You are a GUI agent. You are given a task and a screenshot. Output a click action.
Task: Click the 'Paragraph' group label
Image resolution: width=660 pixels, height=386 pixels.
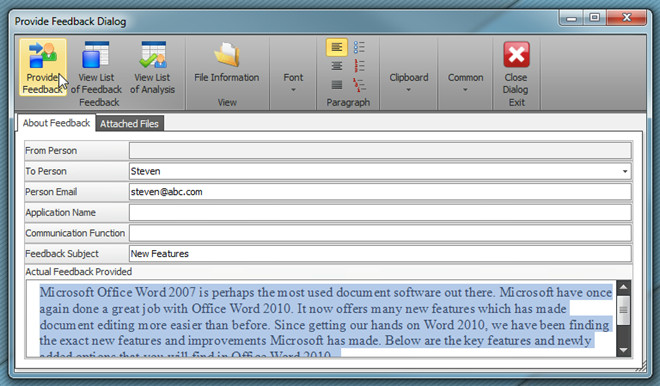pyautogui.click(x=348, y=102)
